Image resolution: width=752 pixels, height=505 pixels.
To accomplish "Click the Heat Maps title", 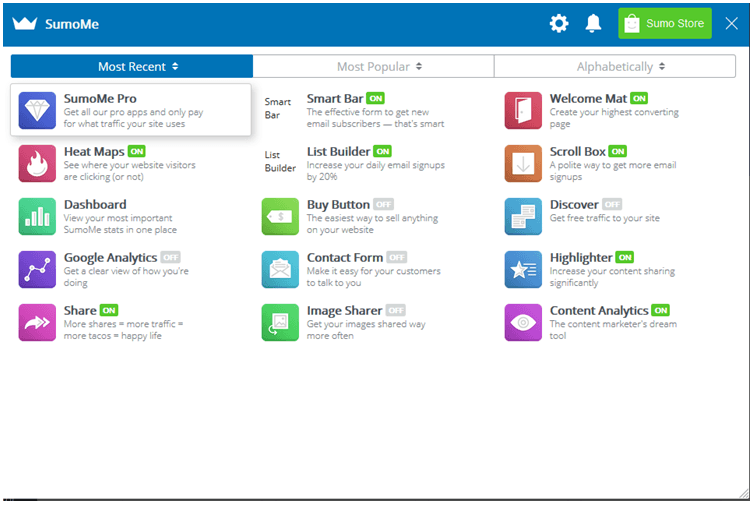I will coord(94,152).
